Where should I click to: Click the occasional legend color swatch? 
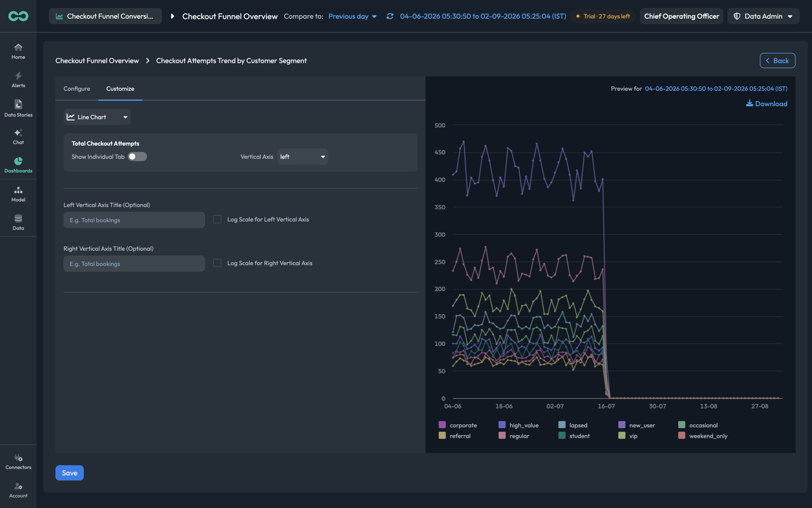point(682,425)
